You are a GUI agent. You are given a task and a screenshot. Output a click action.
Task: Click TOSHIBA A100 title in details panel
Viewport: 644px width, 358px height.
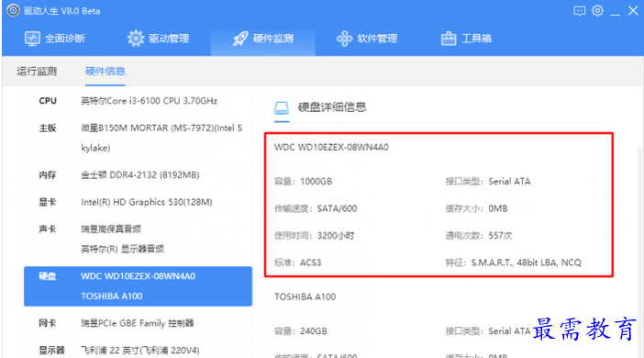(x=305, y=296)
